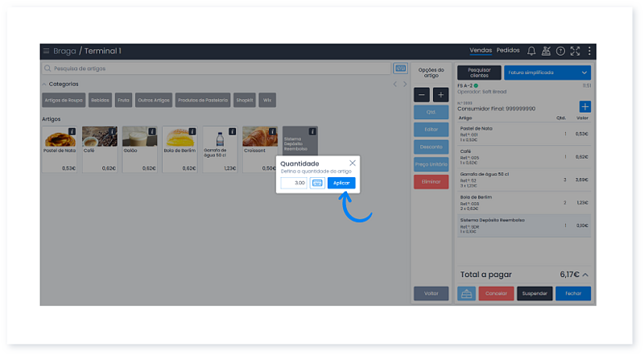Select the Vendas tab
644x356 pixels.
coord(481,50)
